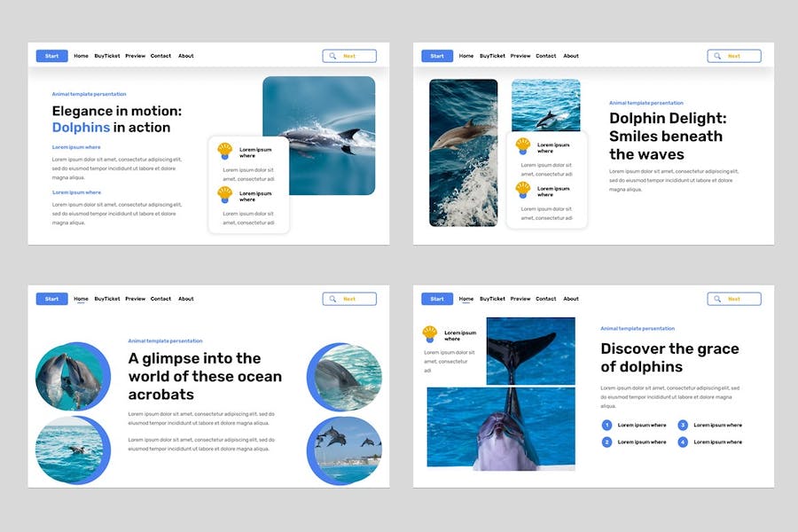Open the BuyTicket menu on the Elegance in motion slide
The image size is (798, 532).
point(107,56)
